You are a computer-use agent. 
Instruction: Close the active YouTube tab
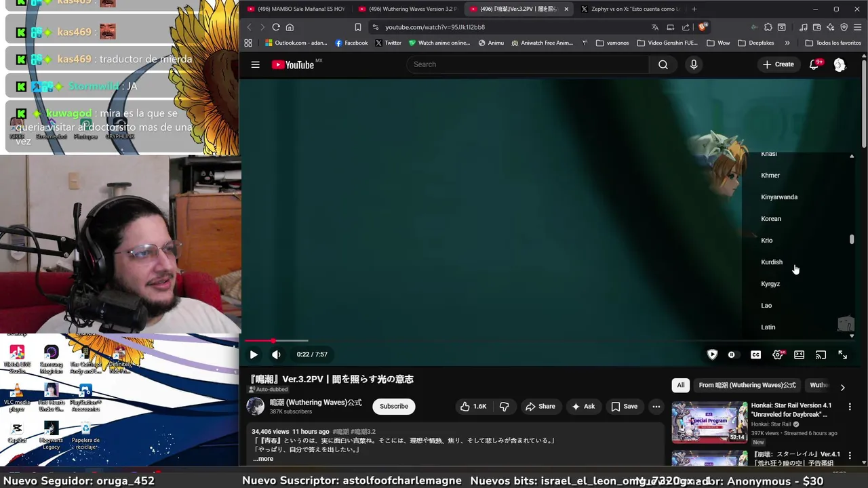click(x=566, y=9)
